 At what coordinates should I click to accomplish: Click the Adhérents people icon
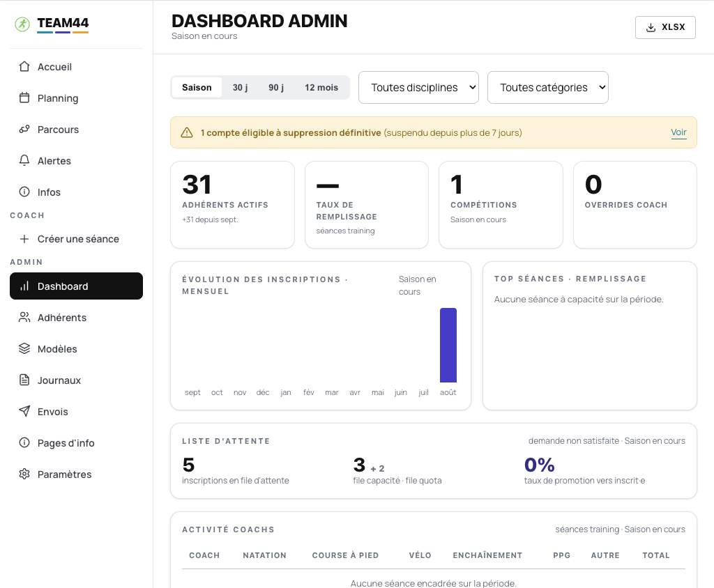(x=24, y=317)
